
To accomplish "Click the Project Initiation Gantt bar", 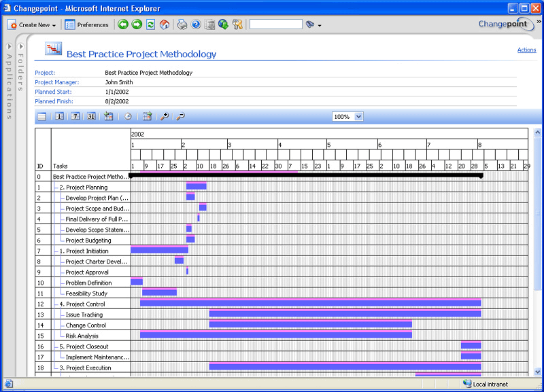I will pos(160,249).
